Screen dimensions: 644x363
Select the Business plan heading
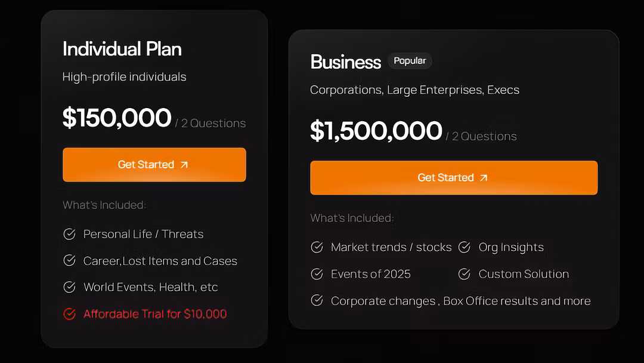click(x=345, y=62)
